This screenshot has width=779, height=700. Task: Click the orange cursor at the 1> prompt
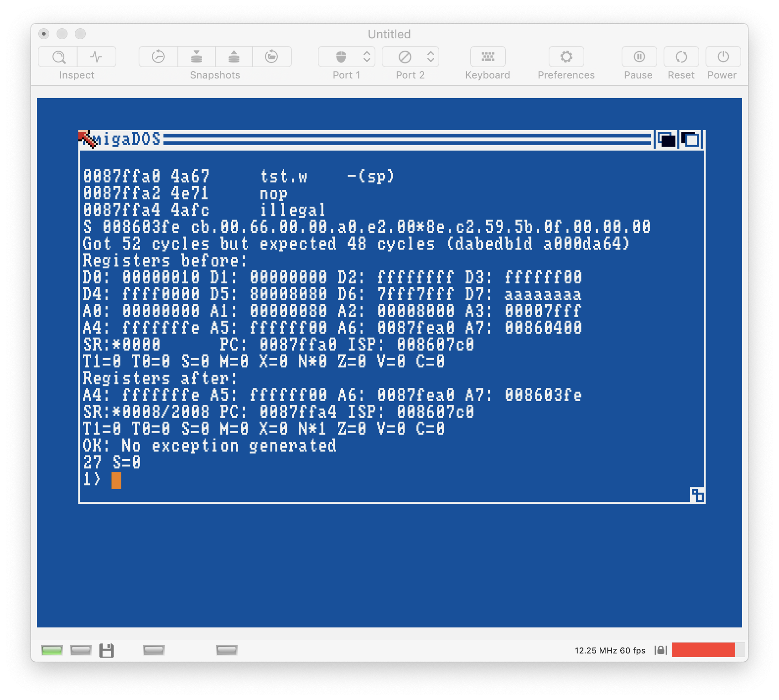point(116,481)
